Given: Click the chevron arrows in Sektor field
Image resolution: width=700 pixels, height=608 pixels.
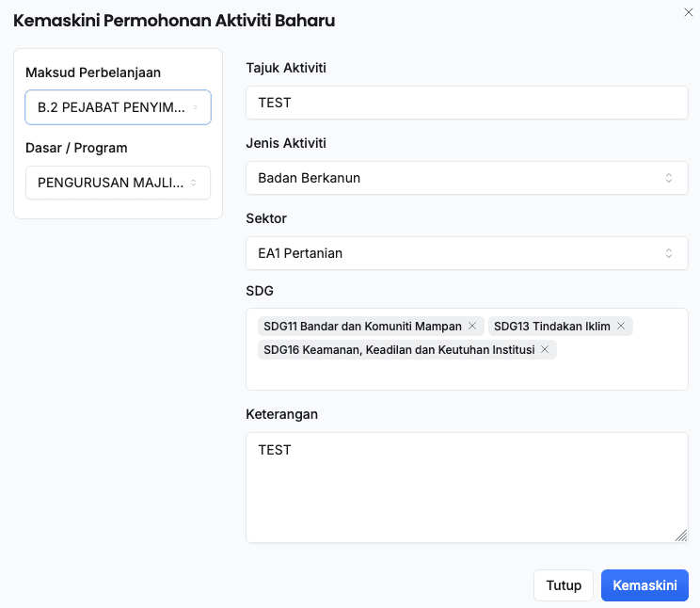Looking at the screenshot, I should click(x=669, y=253).
